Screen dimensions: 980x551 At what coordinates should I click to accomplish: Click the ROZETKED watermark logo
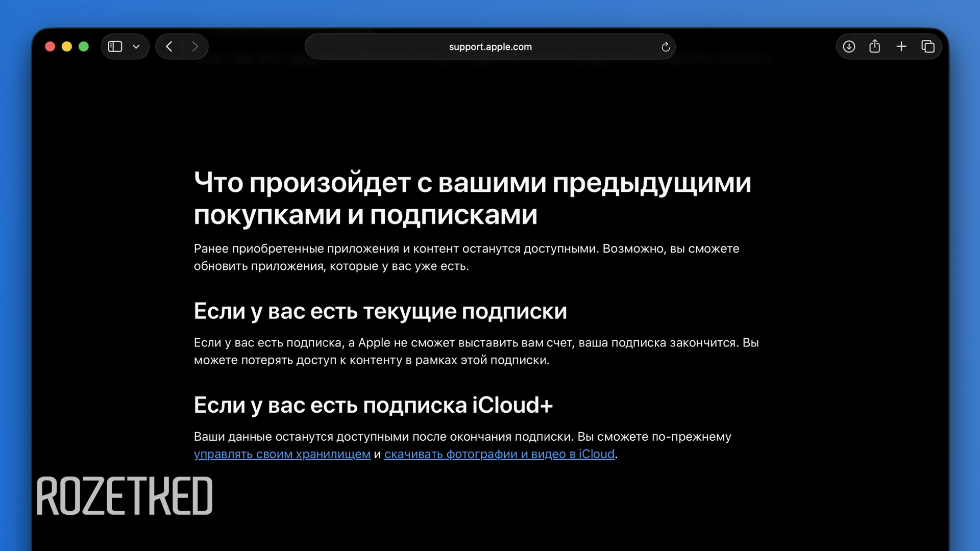click(x=125, y=496)
